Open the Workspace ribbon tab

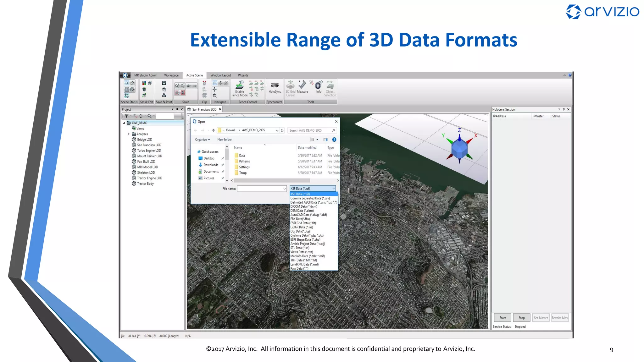click(171, 75)
